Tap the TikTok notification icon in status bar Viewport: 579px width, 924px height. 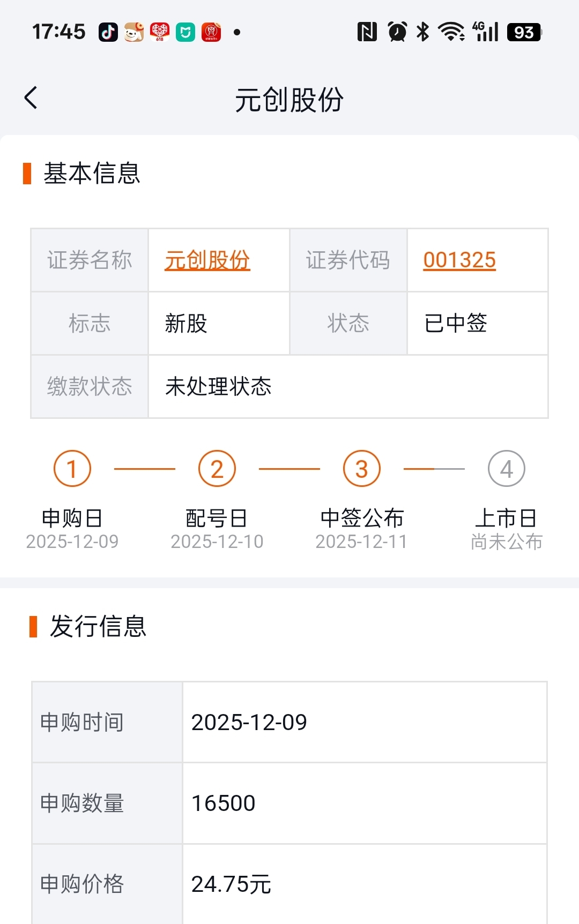[108, 32]
